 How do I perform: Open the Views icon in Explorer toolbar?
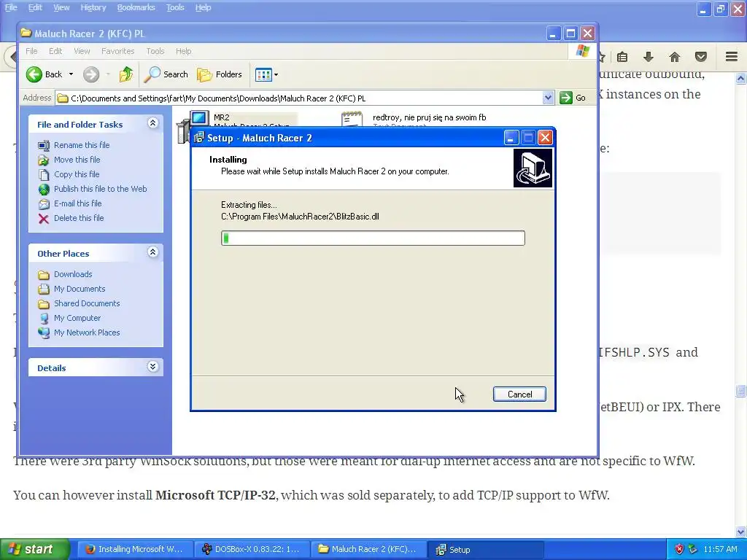tap(263, 74)
